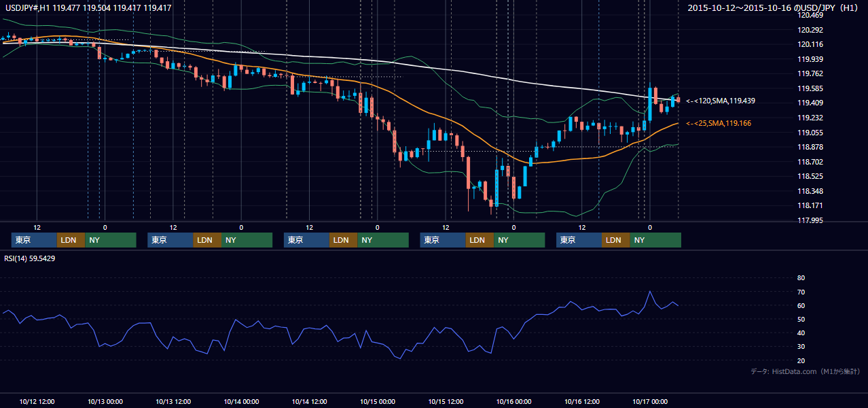Image resolution: width=868 pixels, height=408 pixels.
Task: Click price axis value 118.348
Action: [x=810, y=191]
